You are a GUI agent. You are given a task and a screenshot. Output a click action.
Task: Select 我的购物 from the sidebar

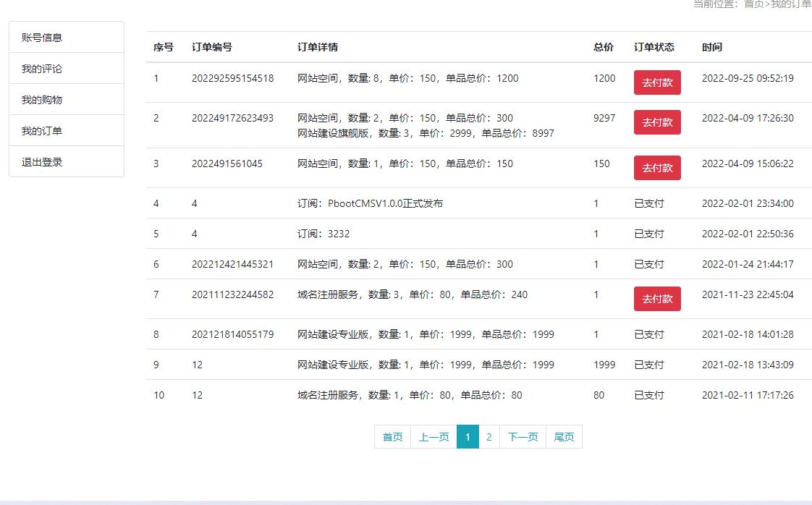pos(42,100)
